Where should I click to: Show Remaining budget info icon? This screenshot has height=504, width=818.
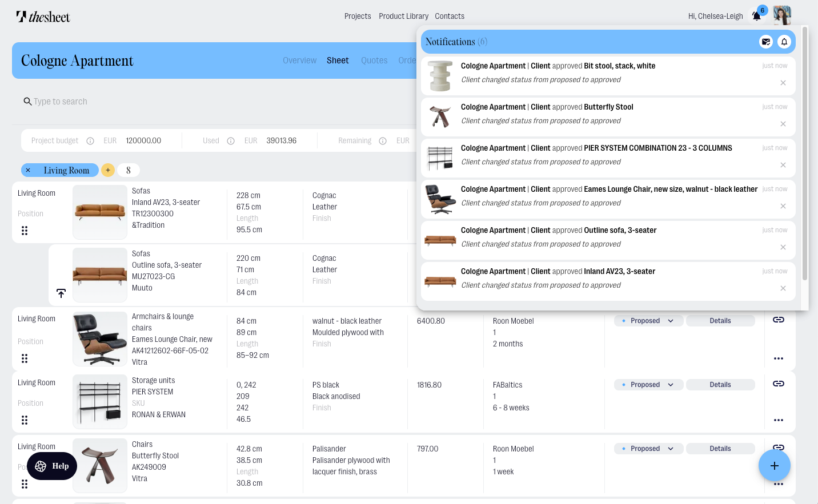point(383,141)
